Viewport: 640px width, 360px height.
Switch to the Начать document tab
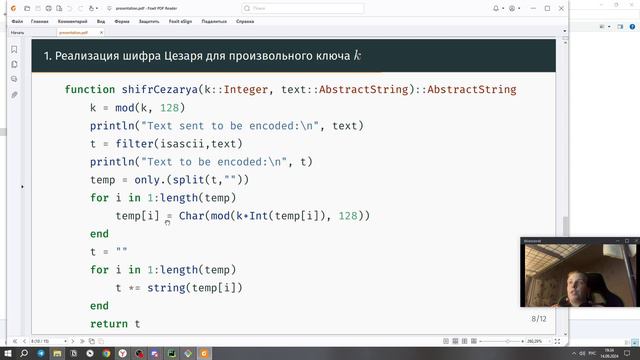(18, 32)
